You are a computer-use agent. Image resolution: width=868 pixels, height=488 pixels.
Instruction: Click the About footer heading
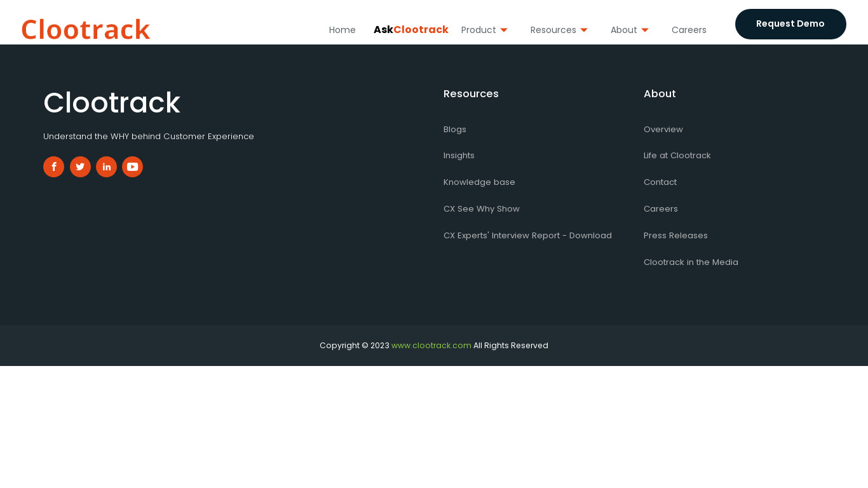tap(660, 94)
